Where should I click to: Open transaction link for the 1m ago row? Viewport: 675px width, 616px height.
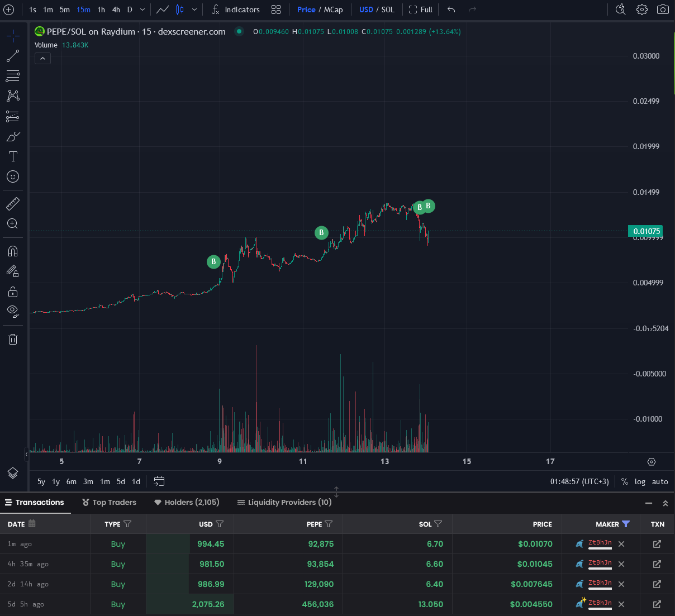click(657, 544)
